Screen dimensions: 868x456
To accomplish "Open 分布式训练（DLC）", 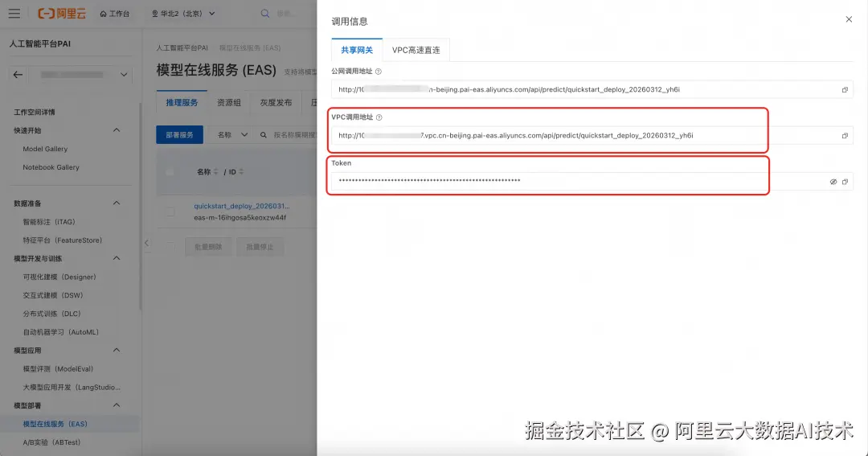I will [x=52, y=313].
